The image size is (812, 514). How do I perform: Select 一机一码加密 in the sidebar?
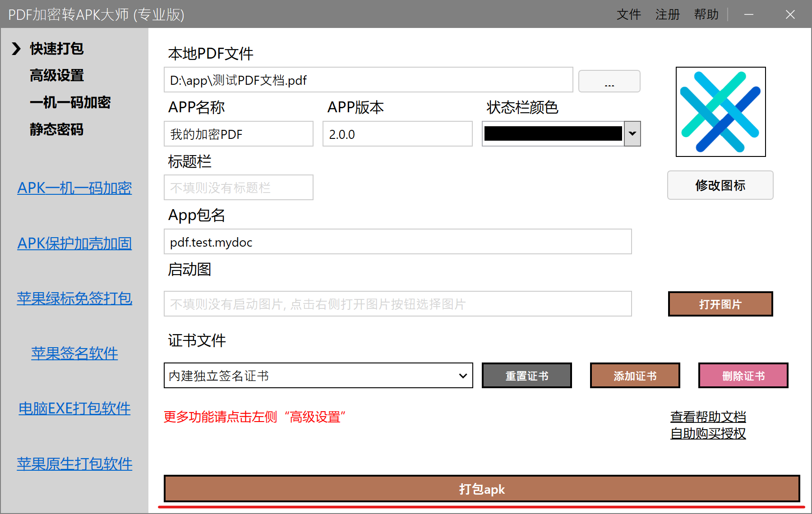[x=71, y=103]
